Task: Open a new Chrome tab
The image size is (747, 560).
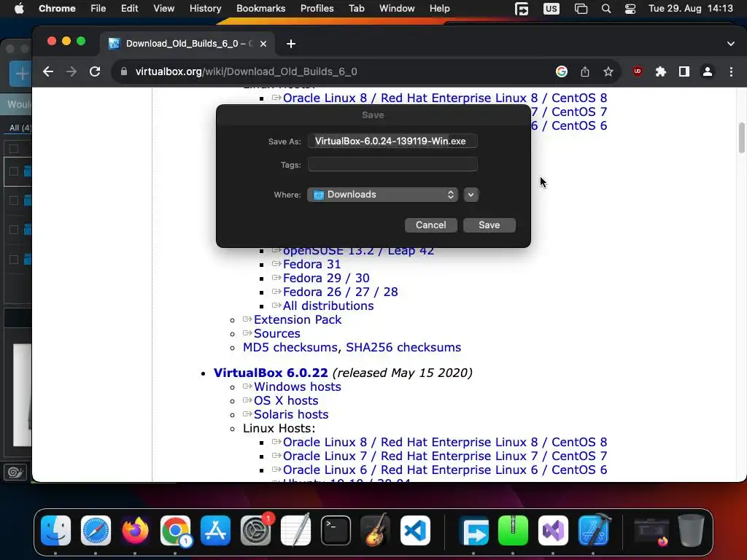Action: (x=291, y=44)
